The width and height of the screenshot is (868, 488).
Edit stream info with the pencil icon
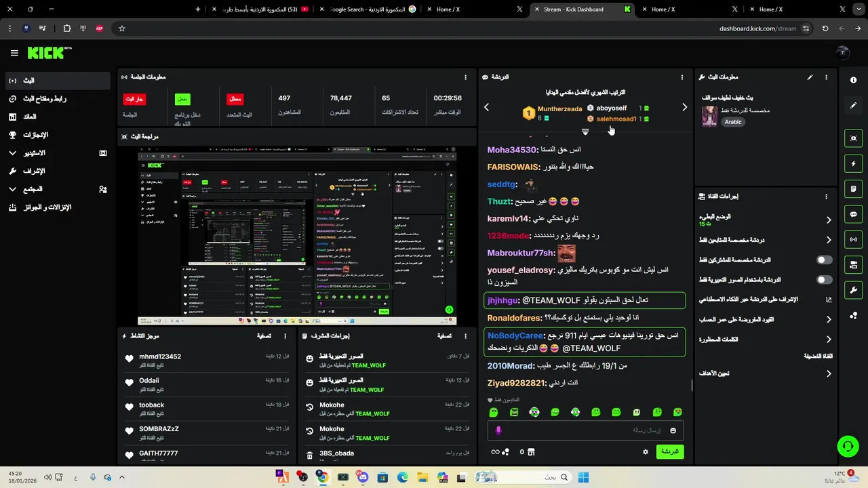[810, 77]
